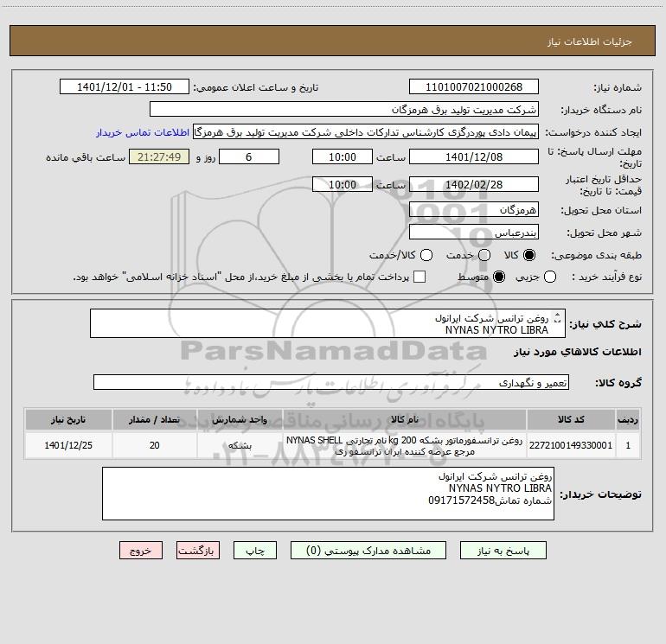Click the ردیف column header

[628, 419]
